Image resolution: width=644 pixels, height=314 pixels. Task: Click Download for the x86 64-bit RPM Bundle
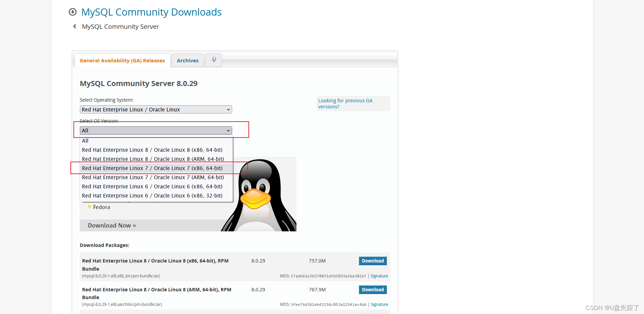coord(373,261)
